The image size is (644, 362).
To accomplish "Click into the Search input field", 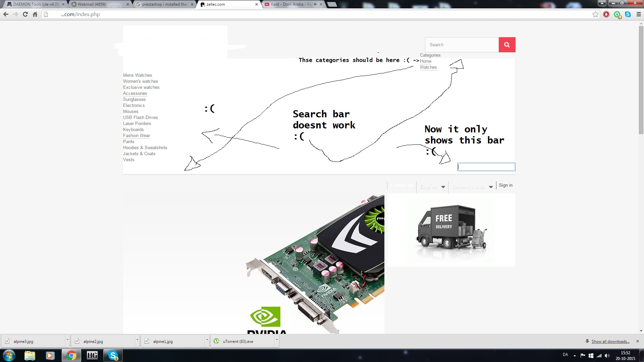I will coord(462,45).
